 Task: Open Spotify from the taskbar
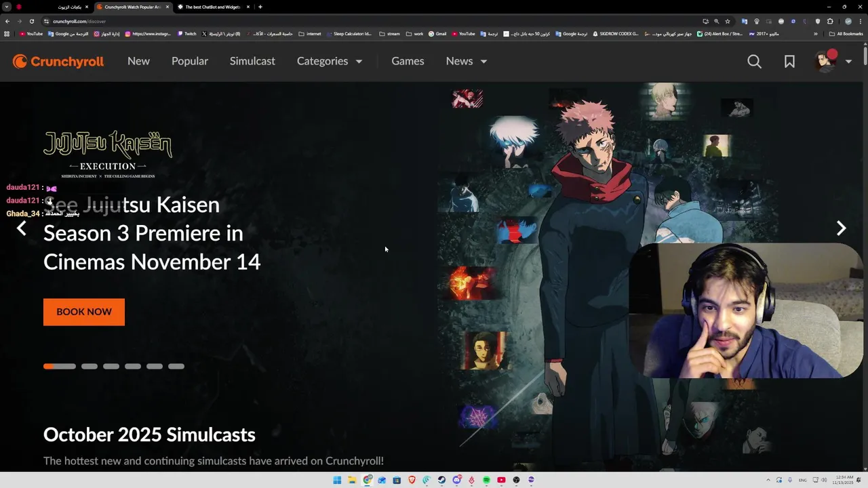[486, 480]
